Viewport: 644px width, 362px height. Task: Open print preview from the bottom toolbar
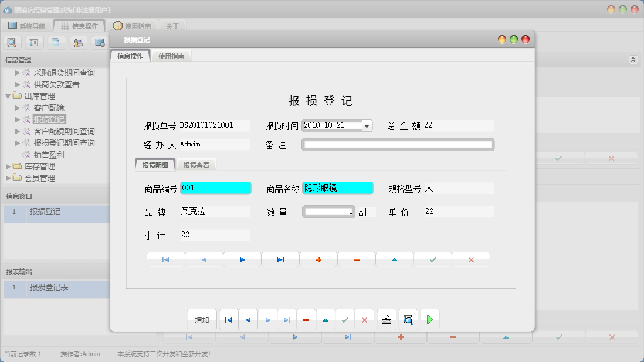408,319
